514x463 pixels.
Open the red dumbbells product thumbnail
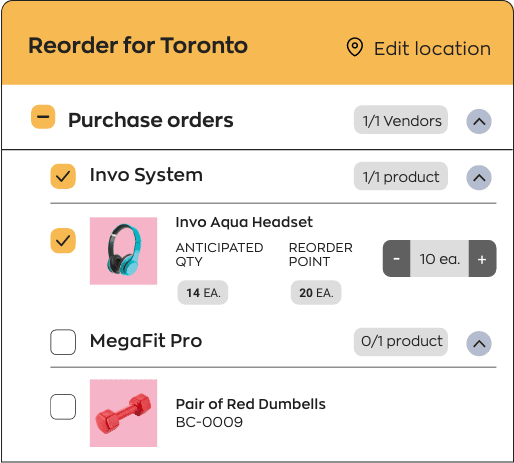tap(123, 413)
